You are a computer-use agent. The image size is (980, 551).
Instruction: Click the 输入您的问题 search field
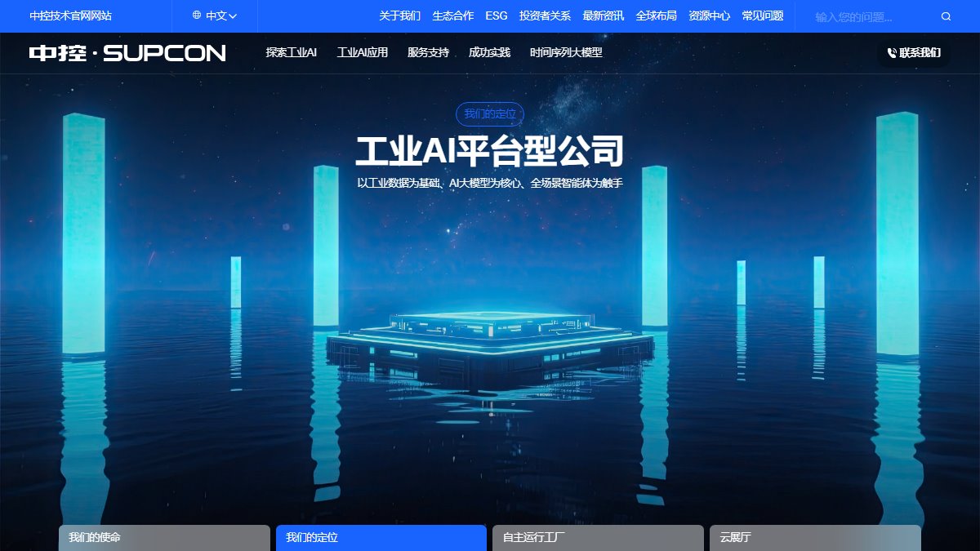874,16
